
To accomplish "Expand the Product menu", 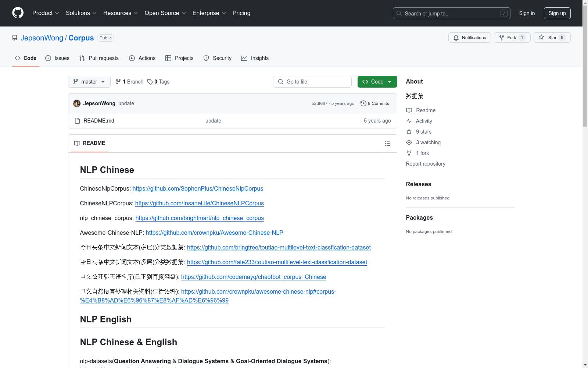I will (46, 13).
